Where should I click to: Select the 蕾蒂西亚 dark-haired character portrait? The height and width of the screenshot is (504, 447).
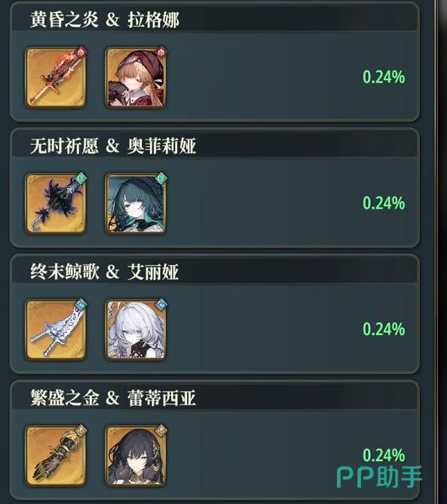point(136,456)
